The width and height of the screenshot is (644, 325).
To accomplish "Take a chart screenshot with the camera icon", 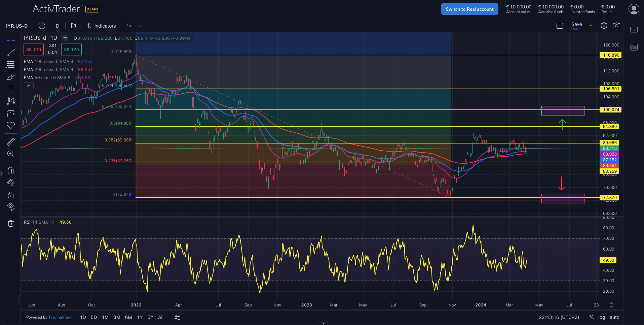I will (x=616, y=25).
